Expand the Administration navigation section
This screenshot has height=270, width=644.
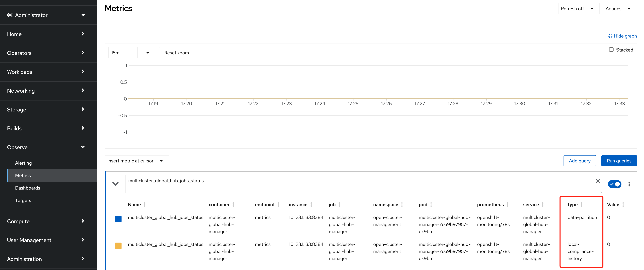coord(48,259)
